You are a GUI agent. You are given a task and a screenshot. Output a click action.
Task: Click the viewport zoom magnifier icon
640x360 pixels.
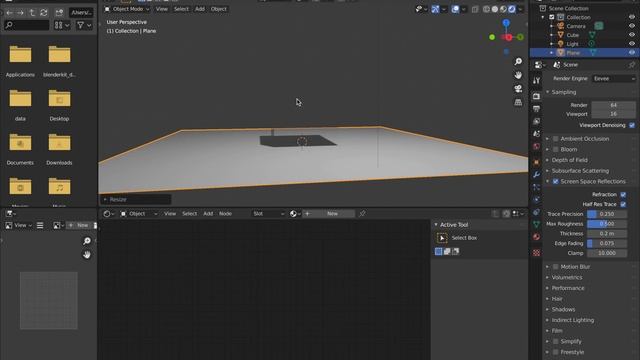point(518,62)
